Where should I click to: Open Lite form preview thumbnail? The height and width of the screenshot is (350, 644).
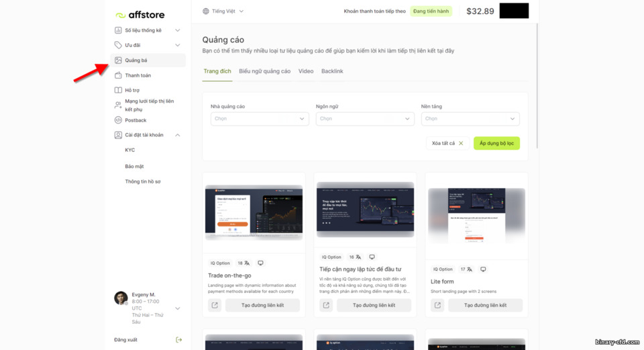point(476,216)
